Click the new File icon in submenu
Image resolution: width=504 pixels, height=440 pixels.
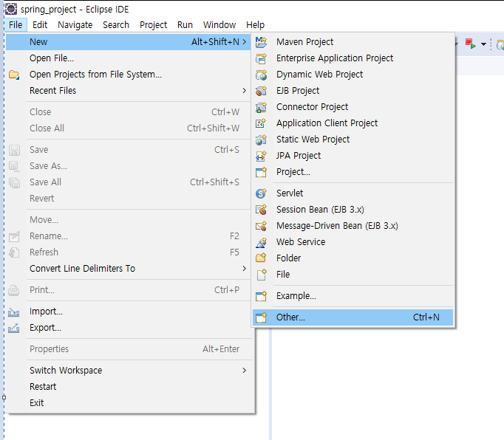point(262,275)
